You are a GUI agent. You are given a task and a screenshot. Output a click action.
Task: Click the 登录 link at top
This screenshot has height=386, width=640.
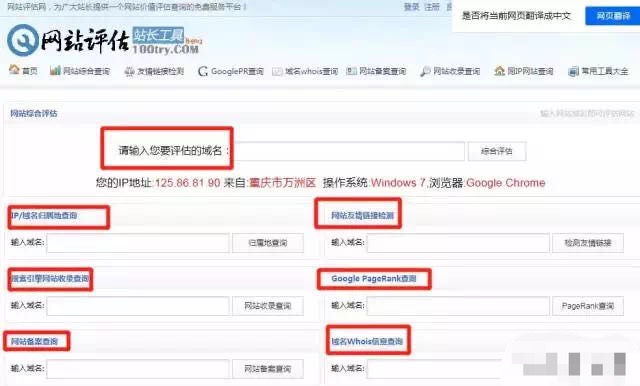pyautogui.click(x=411, y=7)
